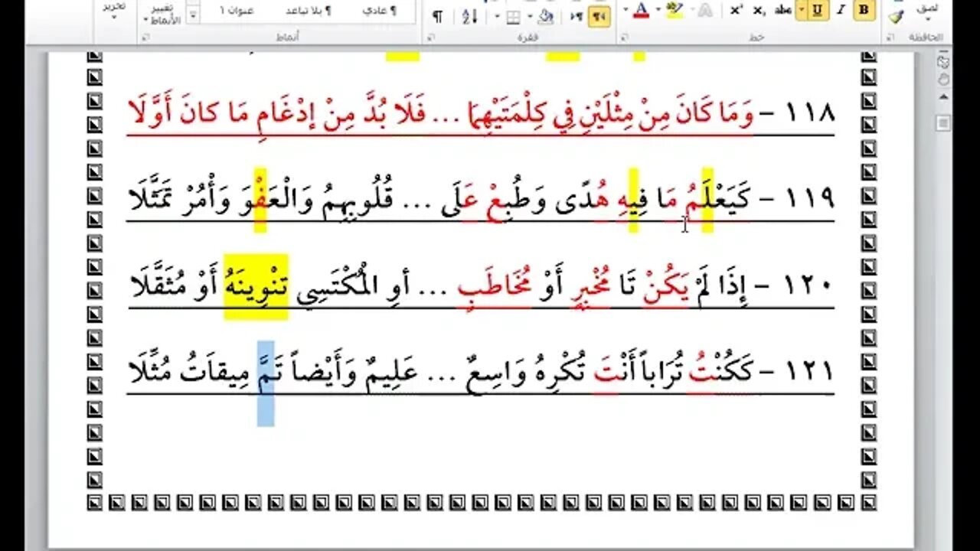Click the Text Effects outlined A icon

(704, 10)
